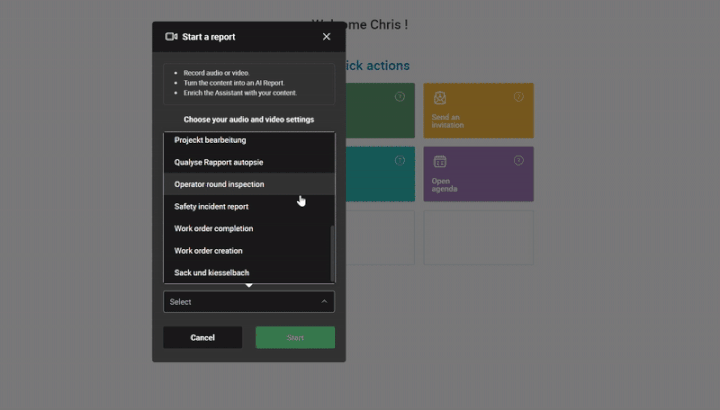The image size is (720, 410).
Task: Open the Open agenda tile
Action: point(478,174)
